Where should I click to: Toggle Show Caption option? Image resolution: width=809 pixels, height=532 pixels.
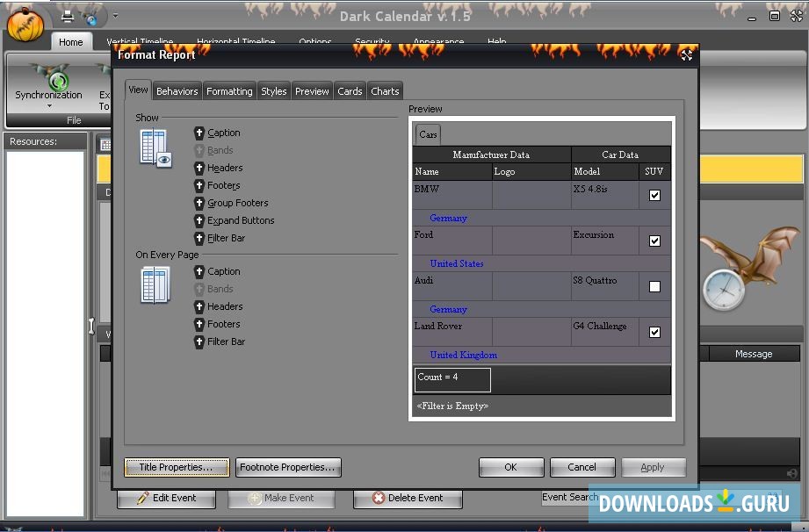217,133
